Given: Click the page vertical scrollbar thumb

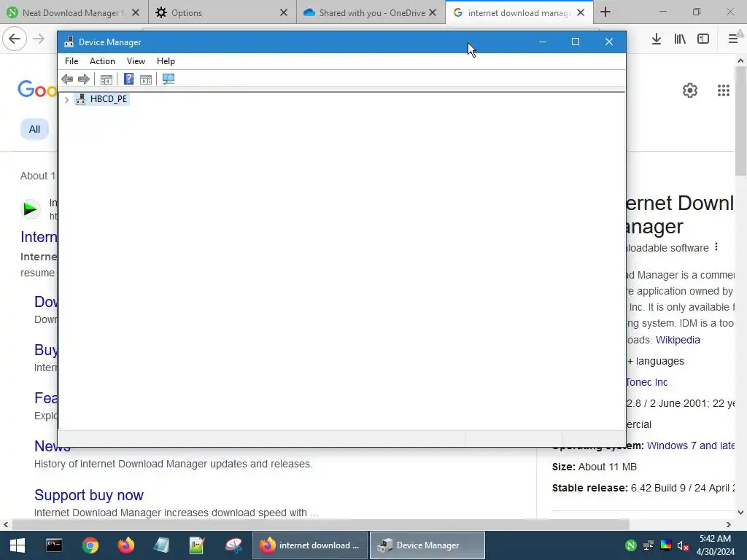Looking at the screenshot, I should (x=740, y=122).
